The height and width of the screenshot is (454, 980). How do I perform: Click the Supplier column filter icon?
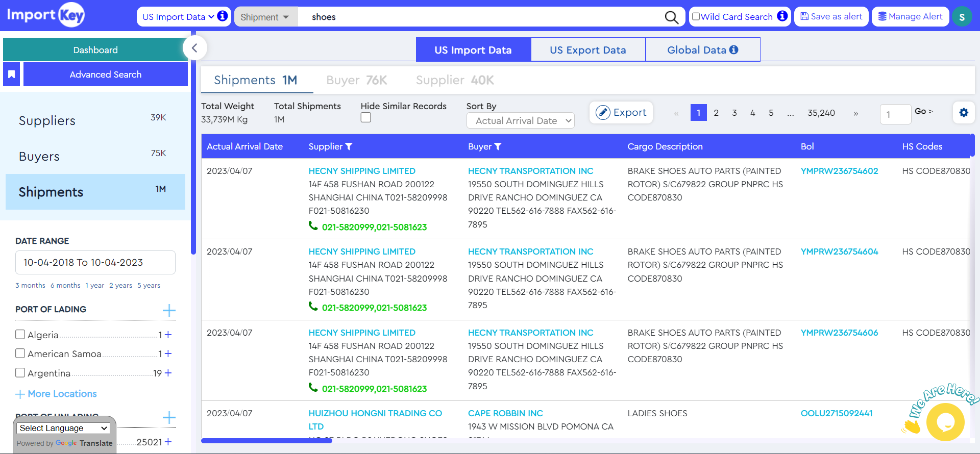(x=349, y=147)
